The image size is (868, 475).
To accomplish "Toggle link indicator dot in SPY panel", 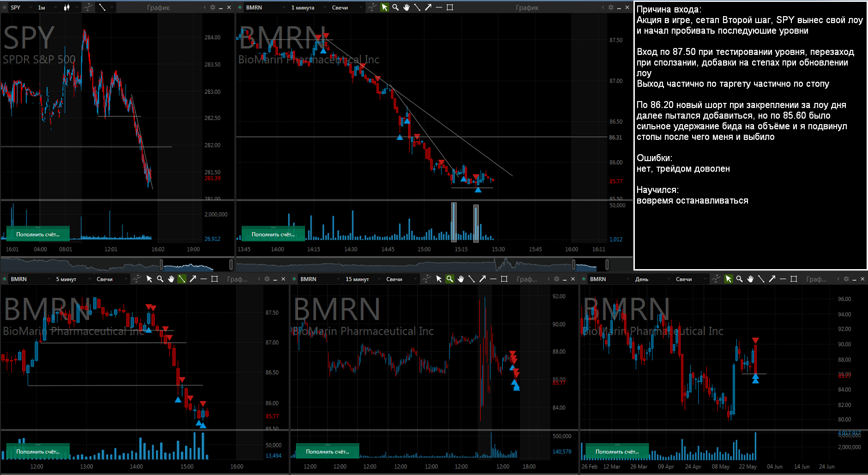I will click(x=5, y=7).
